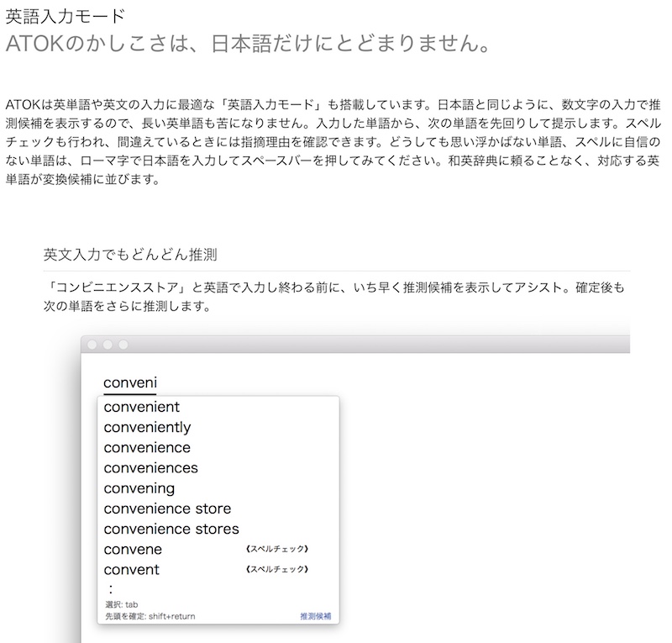Click the '選択: tab' hint text

tap(122, 604)
